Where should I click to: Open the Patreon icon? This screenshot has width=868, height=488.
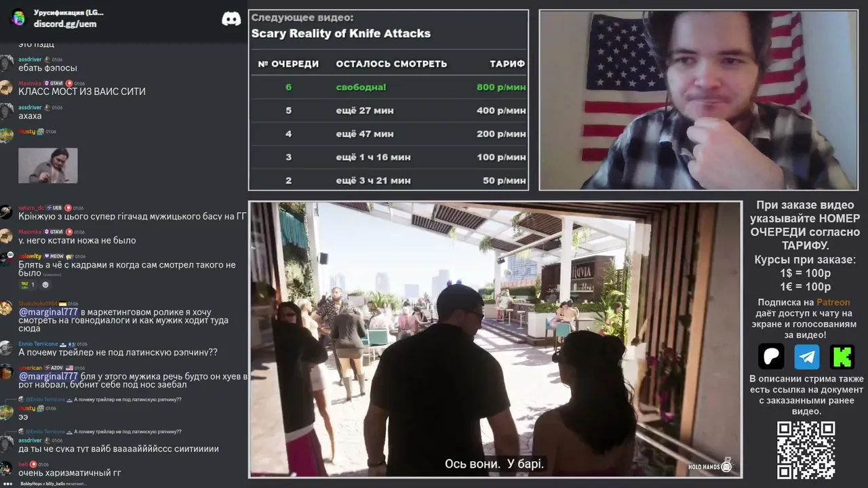(x=771, y=356)
